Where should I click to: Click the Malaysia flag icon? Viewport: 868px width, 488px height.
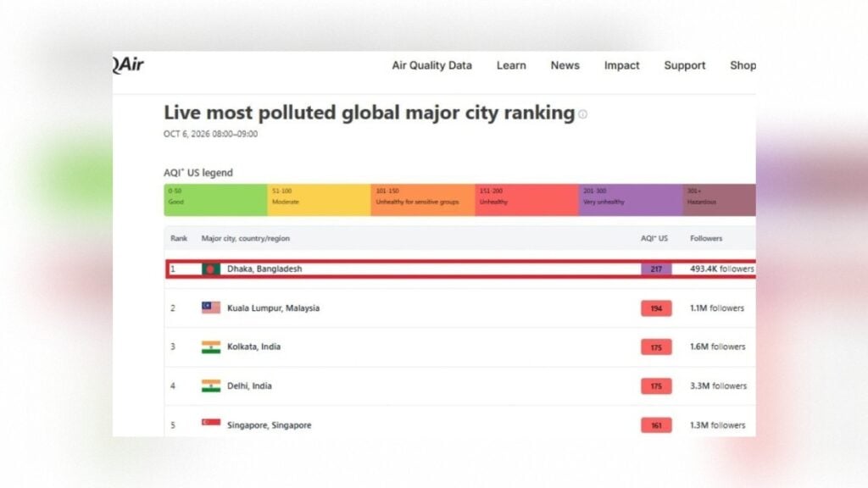pos(211,308)
